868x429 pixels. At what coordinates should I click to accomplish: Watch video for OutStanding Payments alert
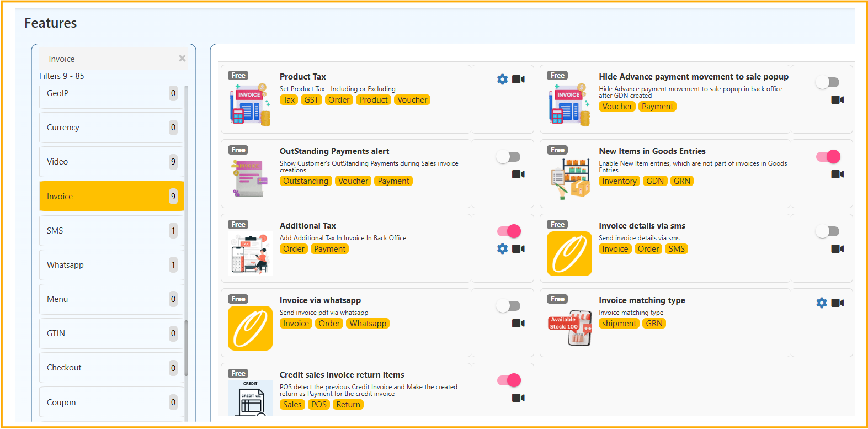coord(518,174)
